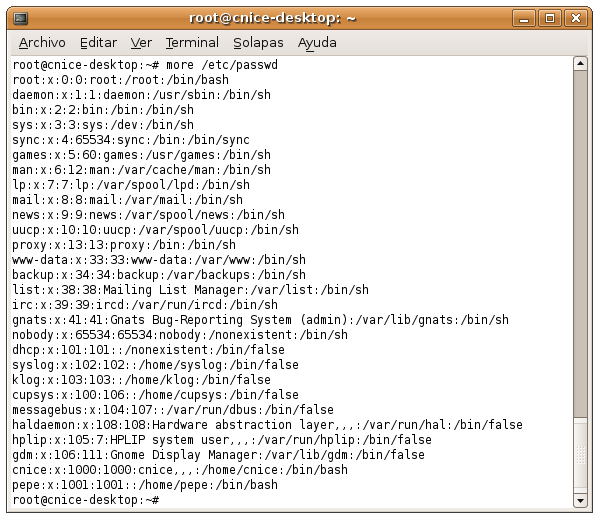
Task: Open the Ver menu
Action: tap(141, 43)
